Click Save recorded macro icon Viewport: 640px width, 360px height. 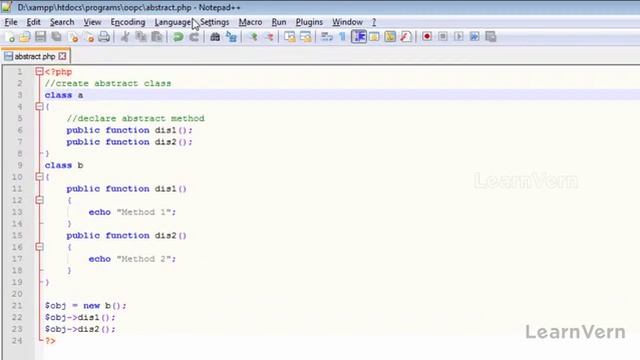(491, 37)
